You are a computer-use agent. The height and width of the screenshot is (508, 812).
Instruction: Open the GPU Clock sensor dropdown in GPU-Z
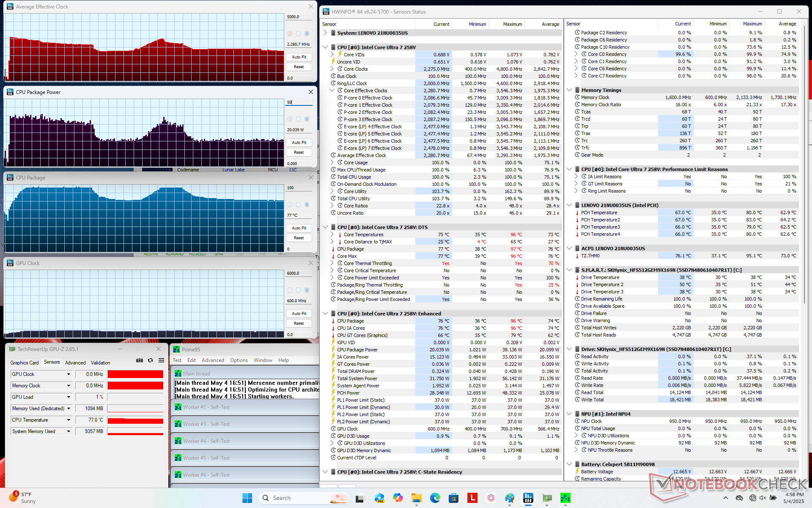coord(69,374)
